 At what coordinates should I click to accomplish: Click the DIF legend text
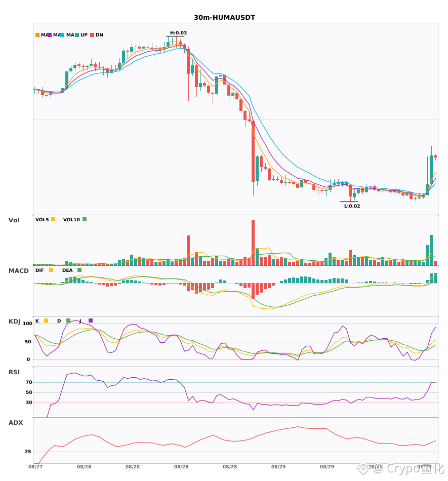[39, 270]
